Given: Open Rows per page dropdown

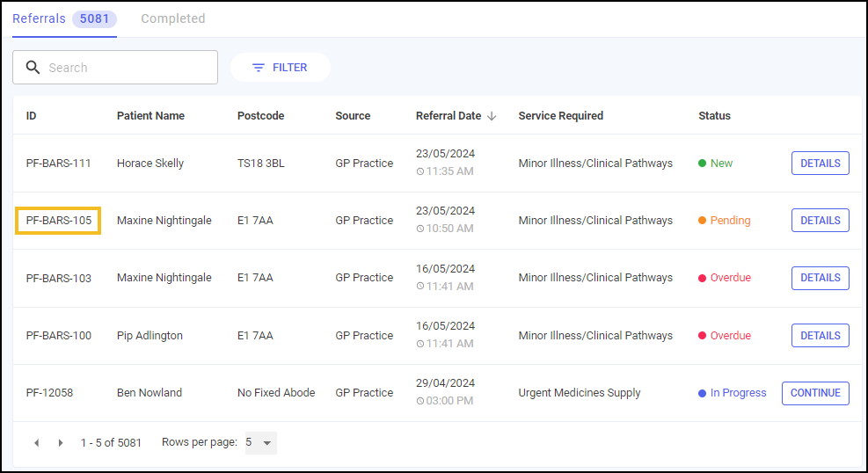Looking at the screenshot, I should point(260,442).
